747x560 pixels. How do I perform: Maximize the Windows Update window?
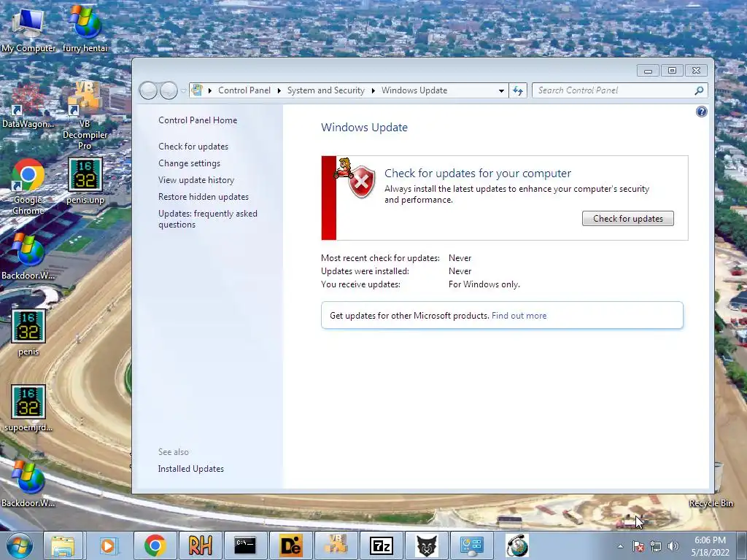[x=672, y=71]
